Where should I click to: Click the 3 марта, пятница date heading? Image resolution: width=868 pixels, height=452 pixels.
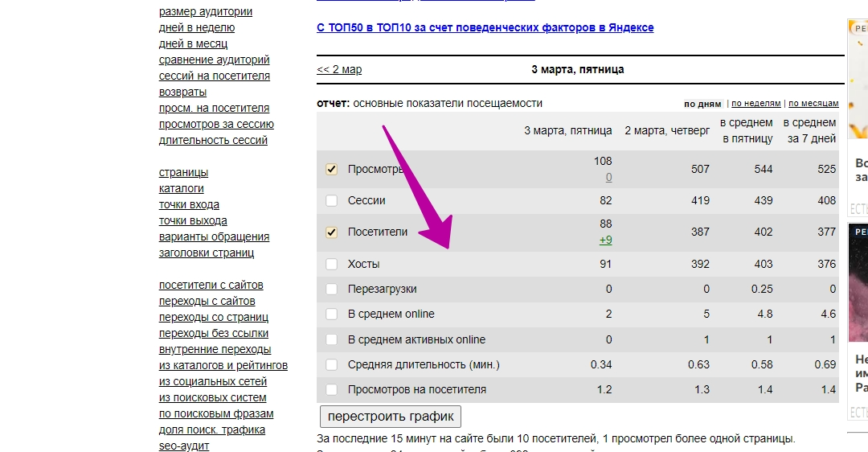[577, 70]
